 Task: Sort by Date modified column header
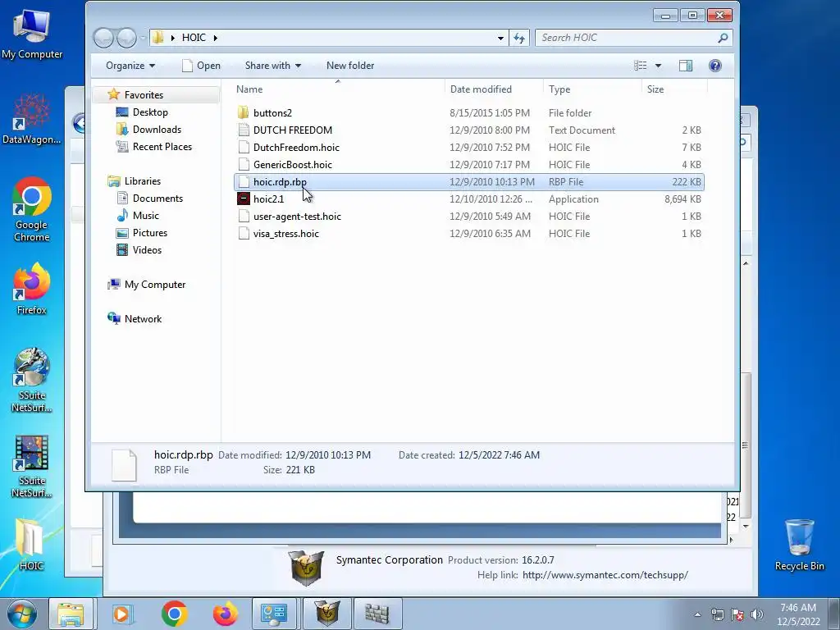(x=493, y=89)
